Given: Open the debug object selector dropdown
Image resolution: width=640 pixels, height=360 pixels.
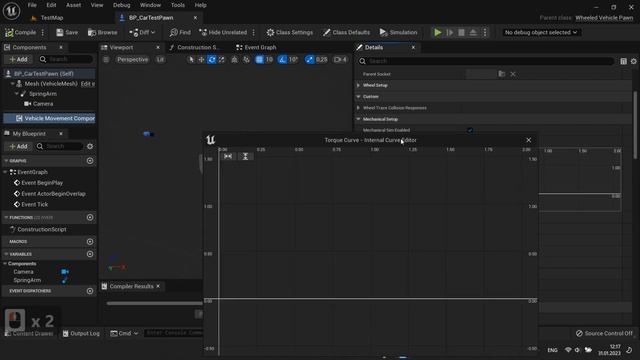Looking at the screenshot, I should pyautogui.click(x=541, y=32).
